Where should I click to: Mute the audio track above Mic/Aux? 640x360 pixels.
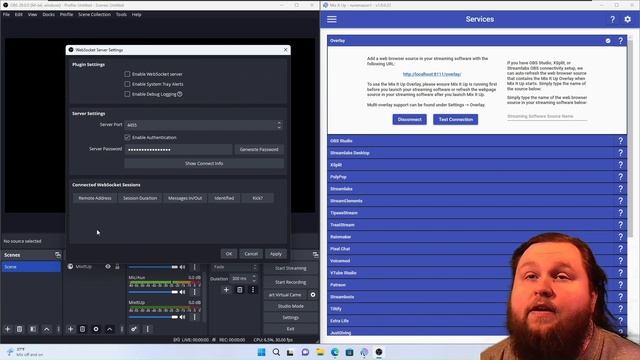click(x=182, y=267)
